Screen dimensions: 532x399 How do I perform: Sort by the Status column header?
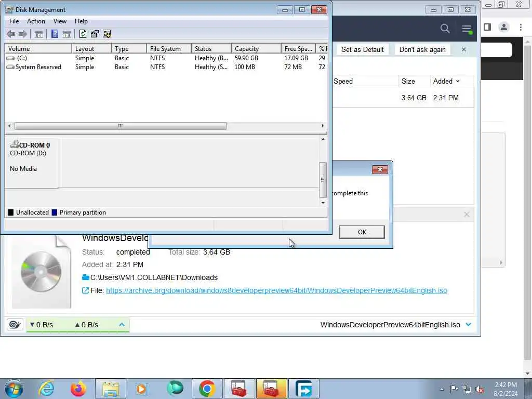[211, 48]
